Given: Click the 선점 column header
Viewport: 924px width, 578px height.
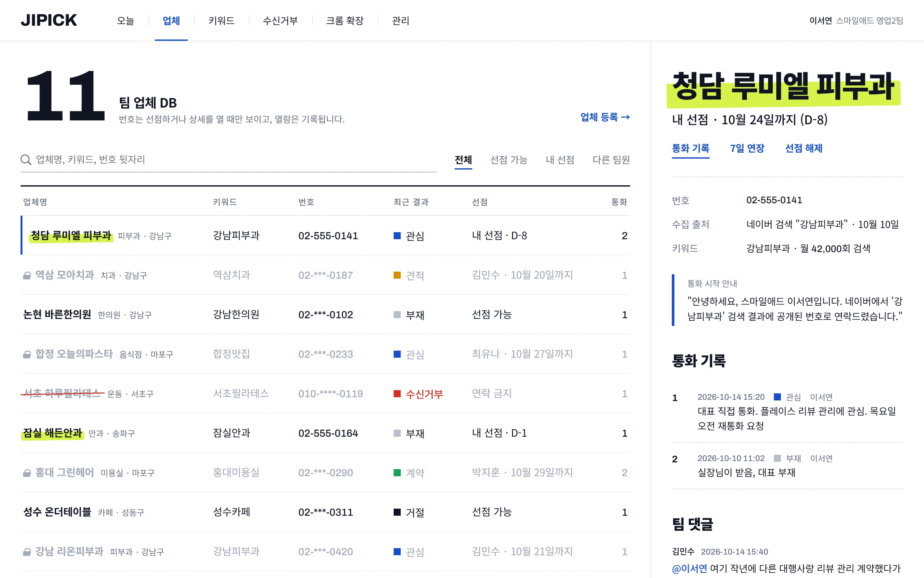Looking at the screenshot, I should click(x=480, y=202).
